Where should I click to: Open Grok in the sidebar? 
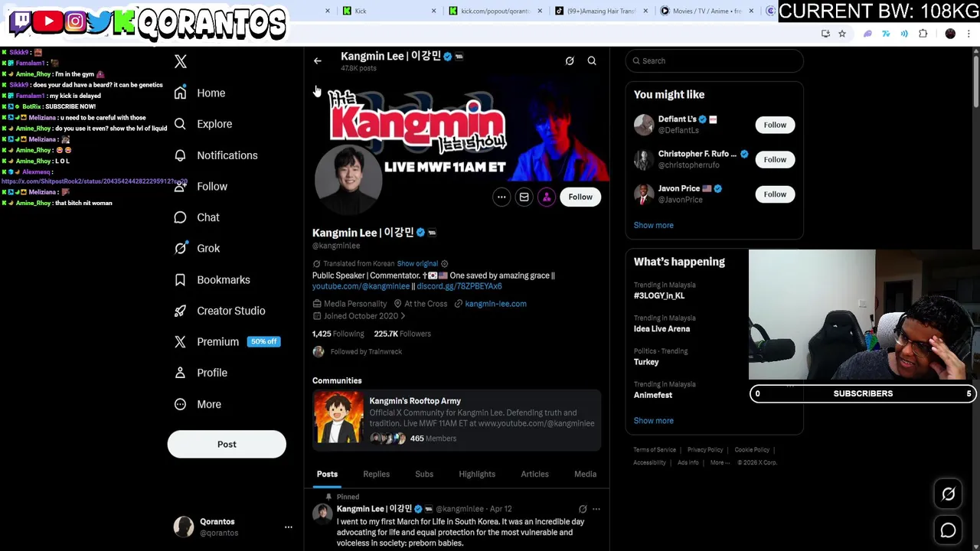pyautogui.click(x=197, y=248)
